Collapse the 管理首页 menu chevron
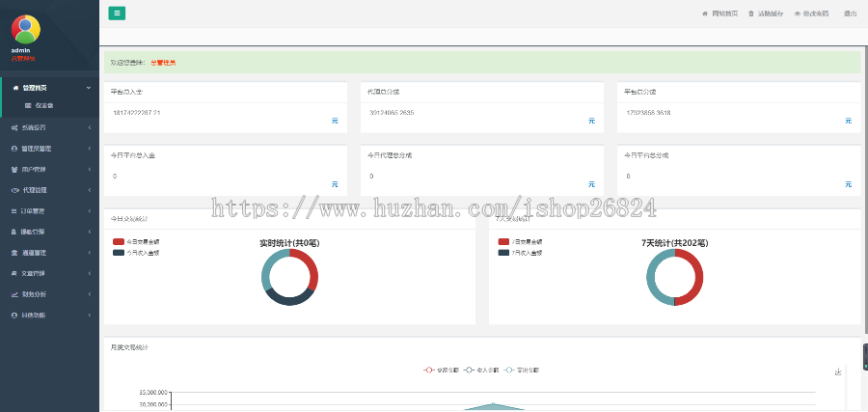Image resolution: width=868 pixels, height=412 pixels. [x=89, y=88]
